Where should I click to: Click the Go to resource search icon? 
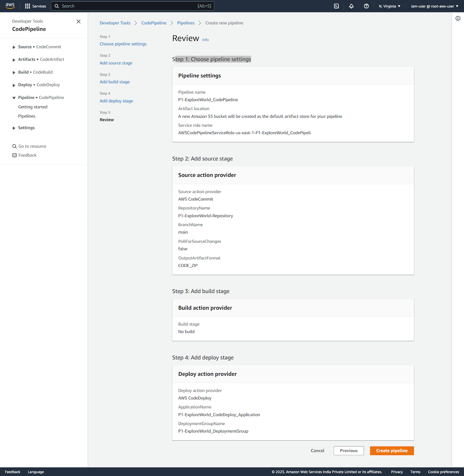[x=14, y=146]
